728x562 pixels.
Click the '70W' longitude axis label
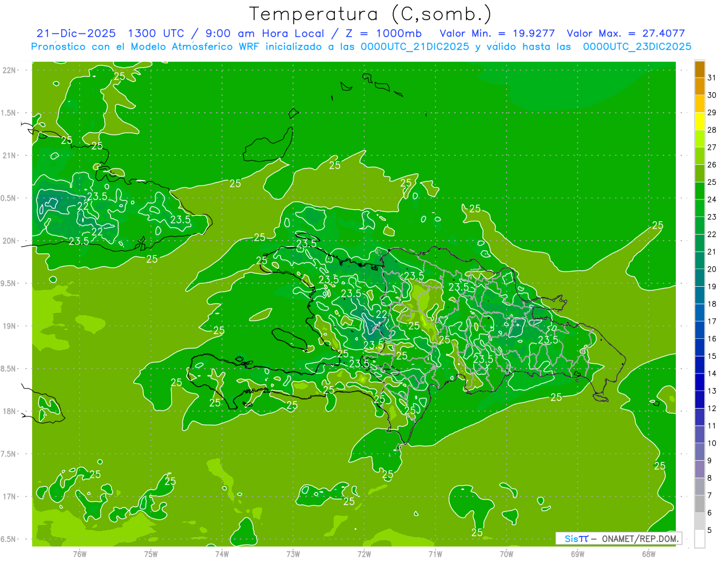pyautogui.click(x=507, y=554)
